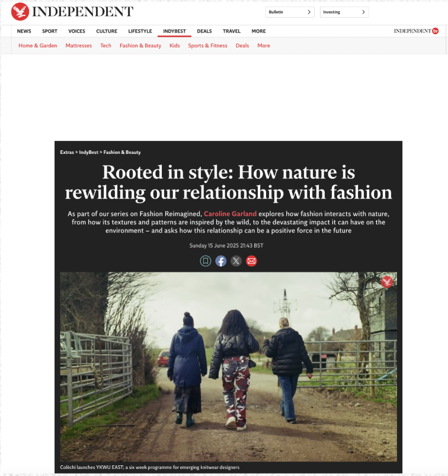
Task: Click the Independent eagle logo
Action: click(20, 11)
